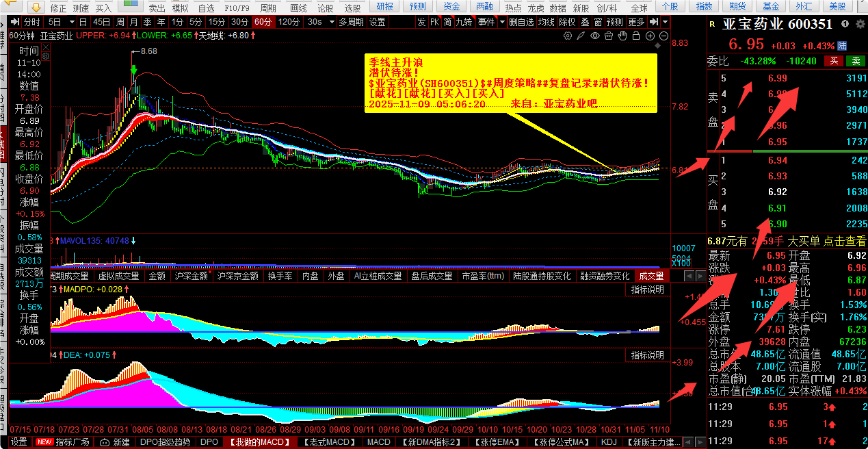Image resolution: width=868 pixels, height=449 pixels.
Task: Select 换手率 turnover tab
Action: [280, 276]
